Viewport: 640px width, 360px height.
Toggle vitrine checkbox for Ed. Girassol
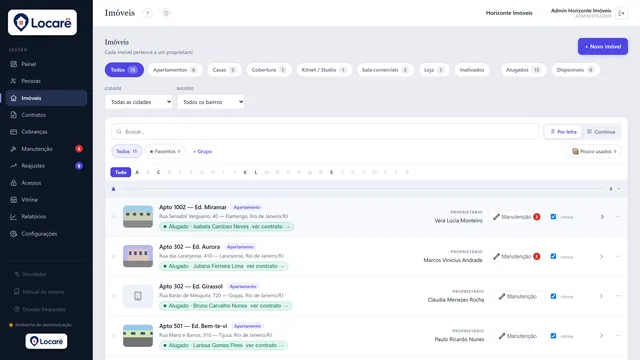(553, 296)
